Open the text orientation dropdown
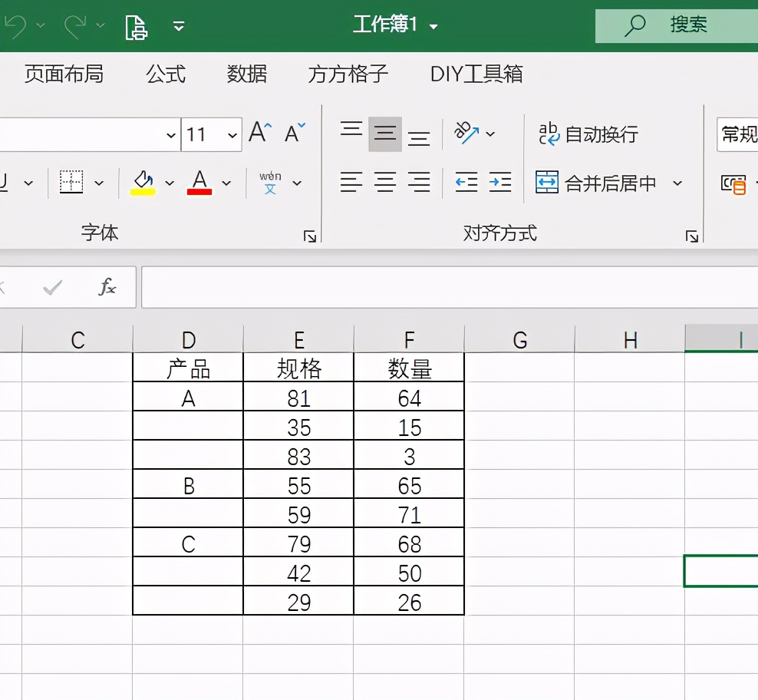The height and width of the screenshot is (700, 758). coord(492,134)
